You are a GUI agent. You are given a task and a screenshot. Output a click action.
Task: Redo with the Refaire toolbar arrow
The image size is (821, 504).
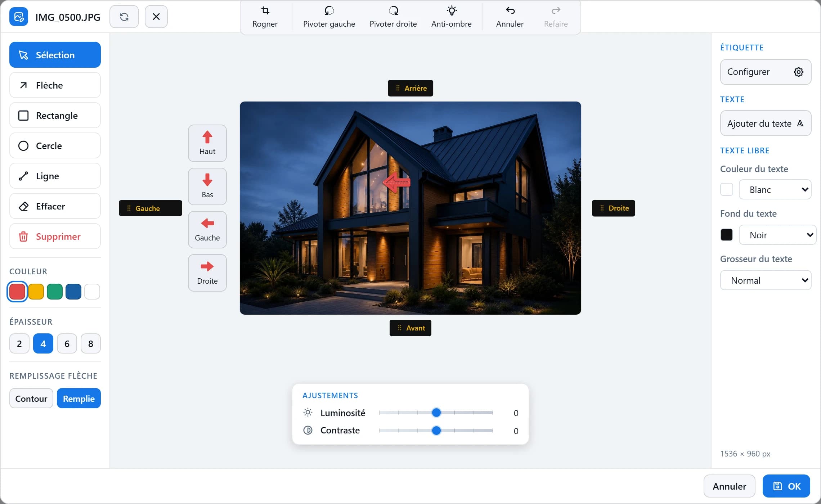point(556,17)
